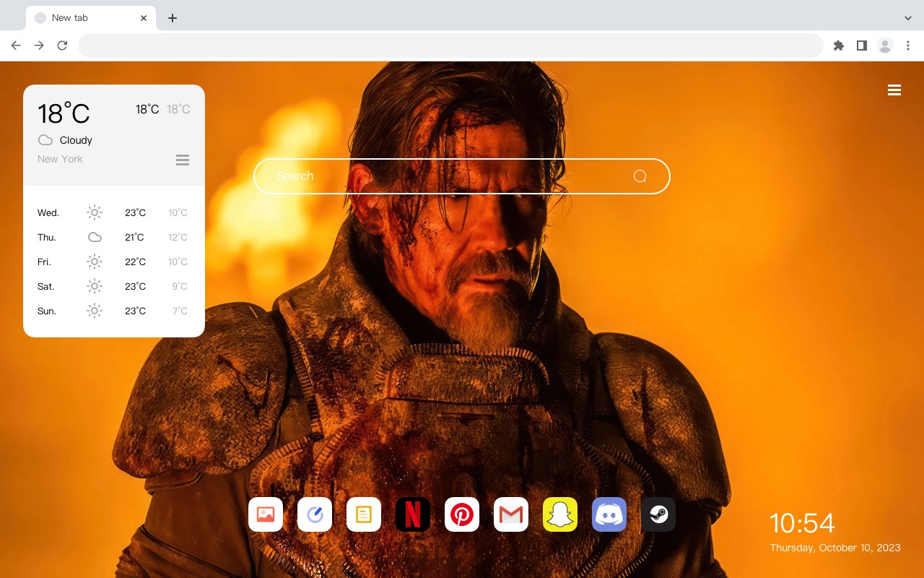Screen dimensions: 924x578
Task: Open the hamburger menu on the page
Action: tap(894, 90)
